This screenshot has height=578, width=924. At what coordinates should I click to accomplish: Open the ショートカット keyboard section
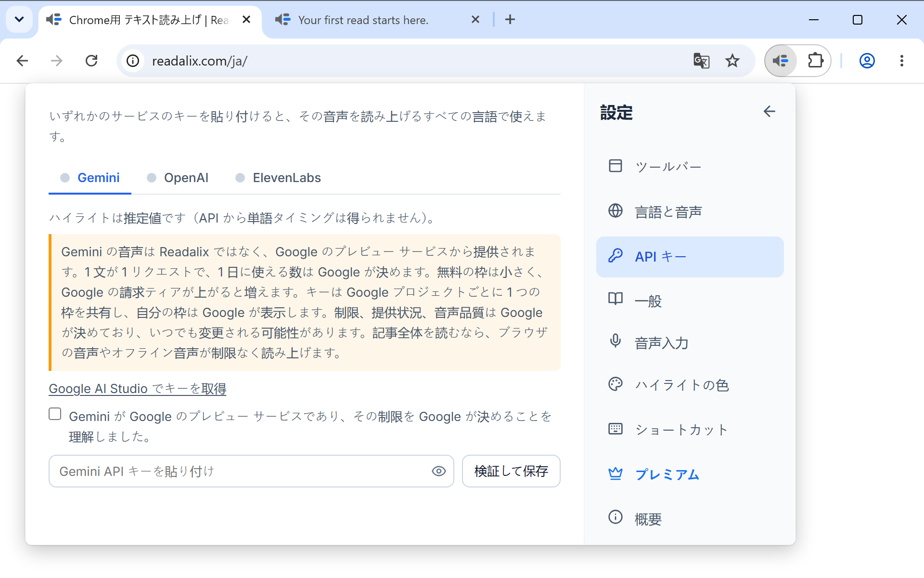pos(690,429)
